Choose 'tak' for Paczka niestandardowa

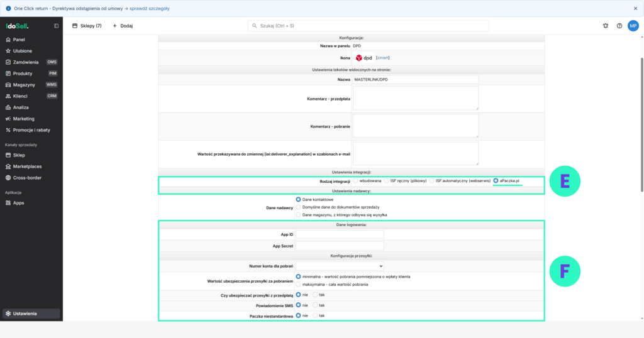[315, 315]
